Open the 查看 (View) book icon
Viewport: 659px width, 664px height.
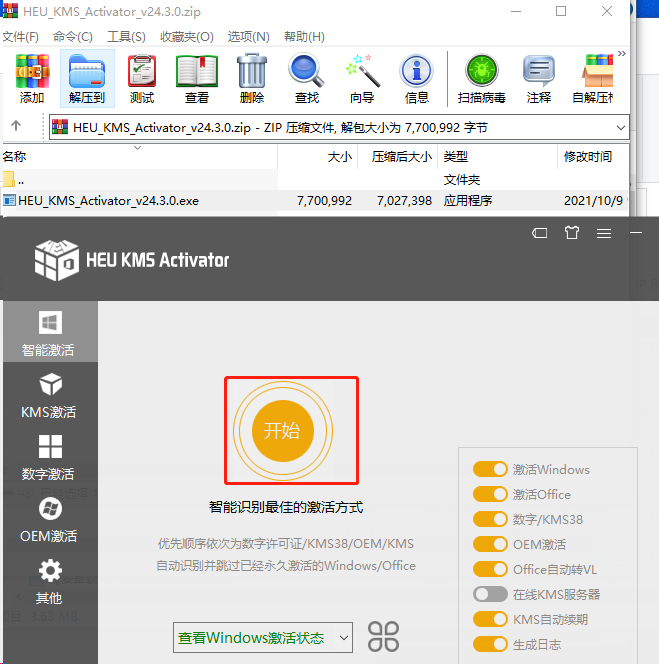point(197,79)
